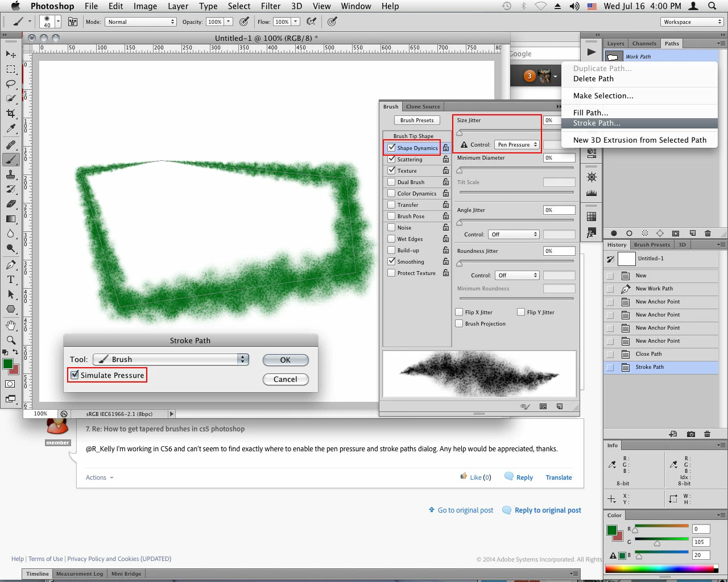Delete current path with trash icon
This screenshot has width=728, height=582.
708,234
